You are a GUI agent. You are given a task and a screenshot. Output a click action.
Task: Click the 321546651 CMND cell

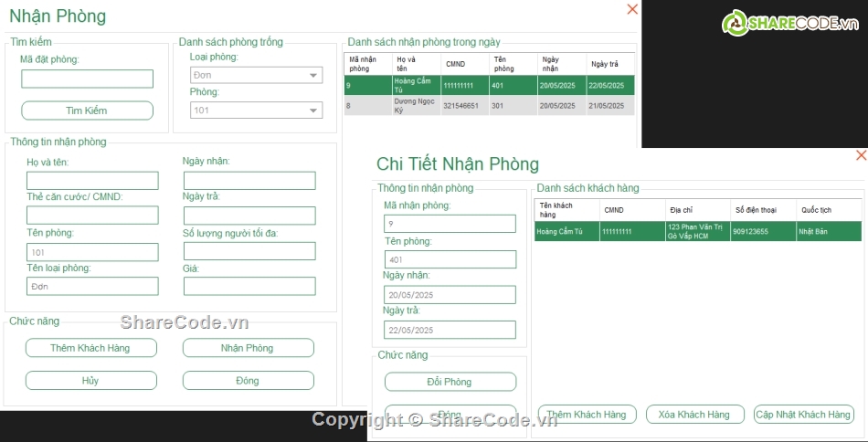pyautogui.click(x=465, y=105)
